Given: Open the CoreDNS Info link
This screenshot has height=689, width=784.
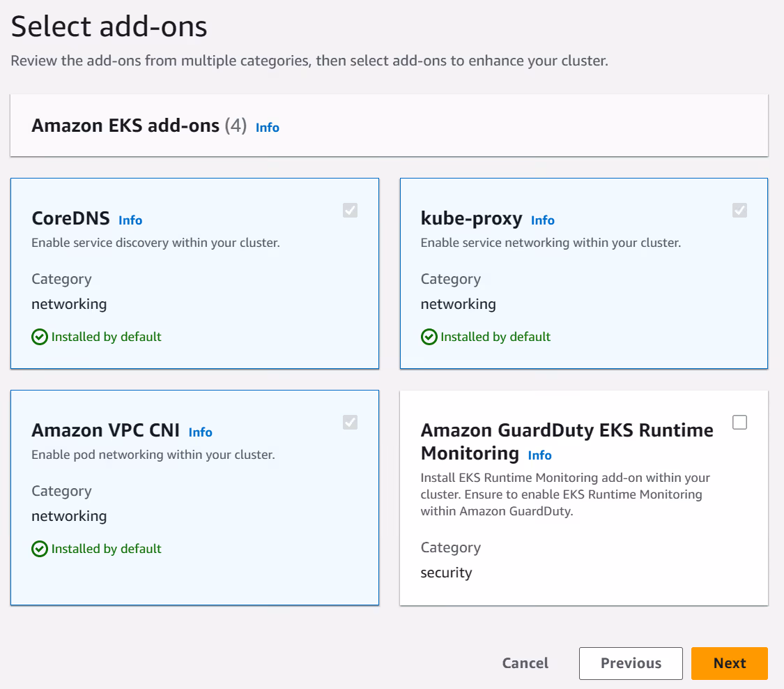Looking at the screenshot, I should tap(130, 220).
